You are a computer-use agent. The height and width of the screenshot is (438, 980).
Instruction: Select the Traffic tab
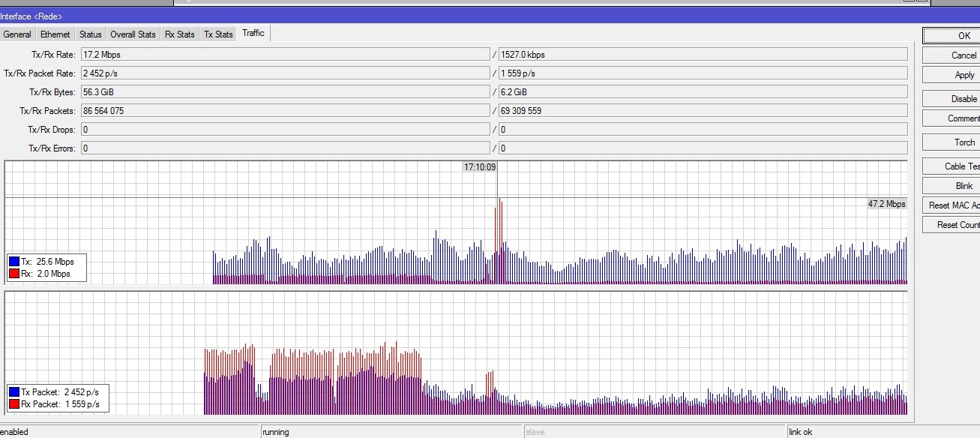pos(253,33)
